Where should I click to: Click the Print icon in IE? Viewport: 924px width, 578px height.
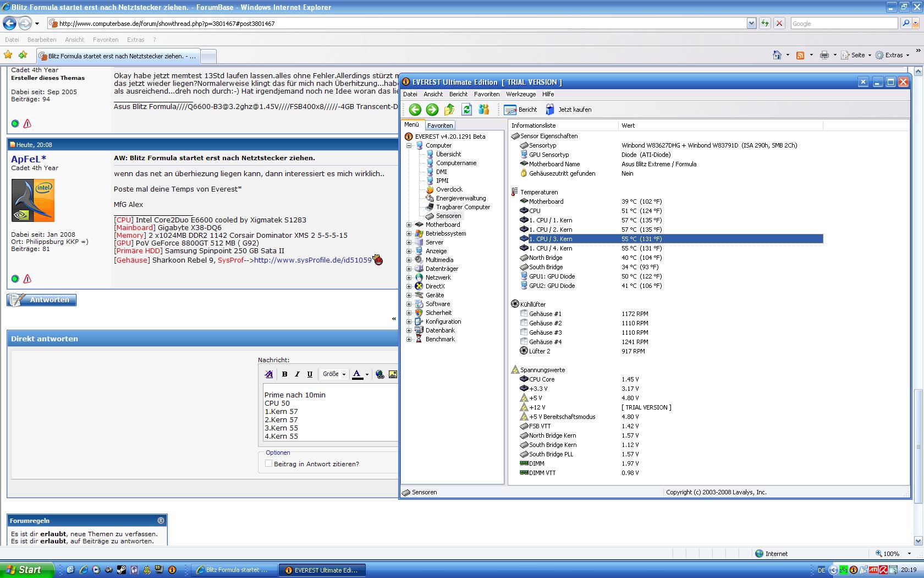pyautogui.click(x=824, y=55)
